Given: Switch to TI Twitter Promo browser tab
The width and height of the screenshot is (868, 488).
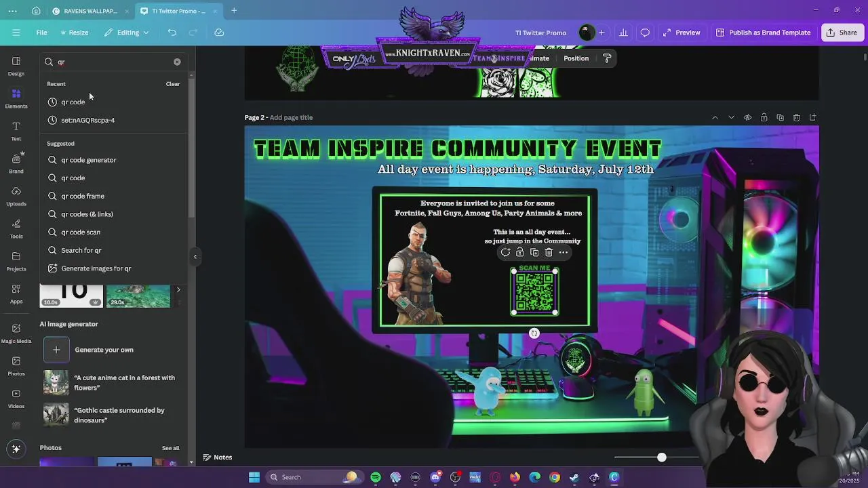Looking at the screenshot, I should click(x=178, y=11).
